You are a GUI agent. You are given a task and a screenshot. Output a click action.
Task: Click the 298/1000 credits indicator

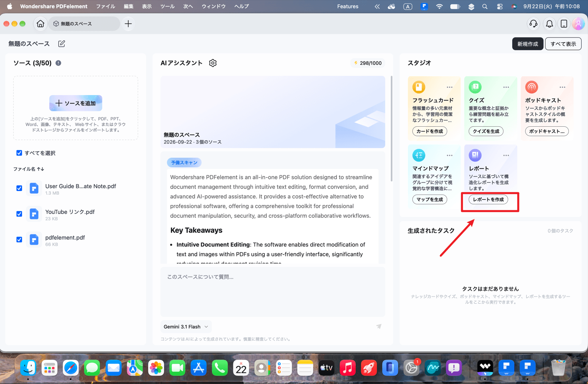pos(368,63)
